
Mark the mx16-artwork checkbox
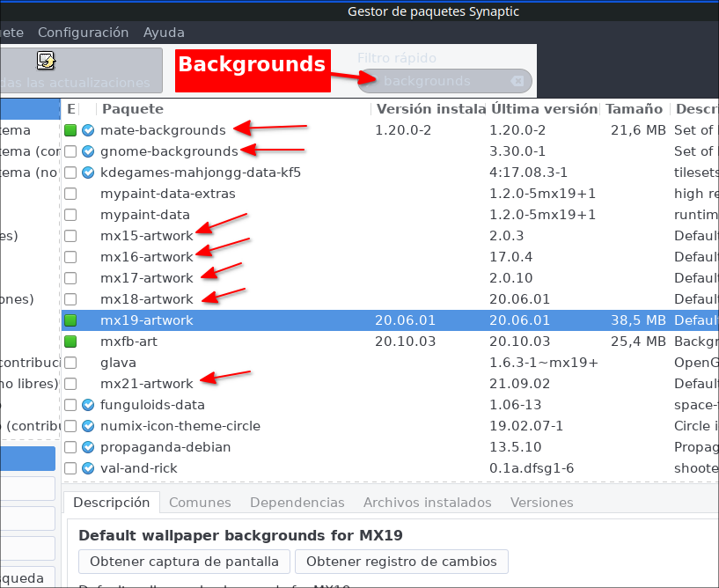pyautogui.click(x=70, y=257)
